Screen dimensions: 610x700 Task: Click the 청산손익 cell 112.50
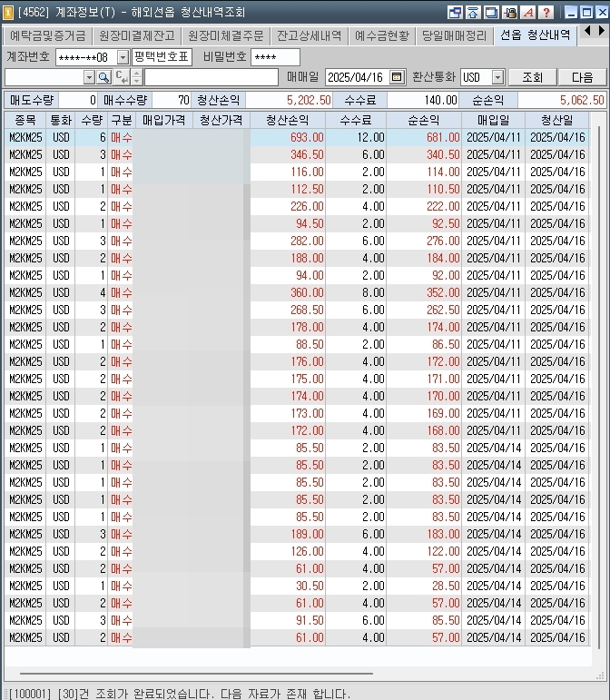tap(288, 189)
